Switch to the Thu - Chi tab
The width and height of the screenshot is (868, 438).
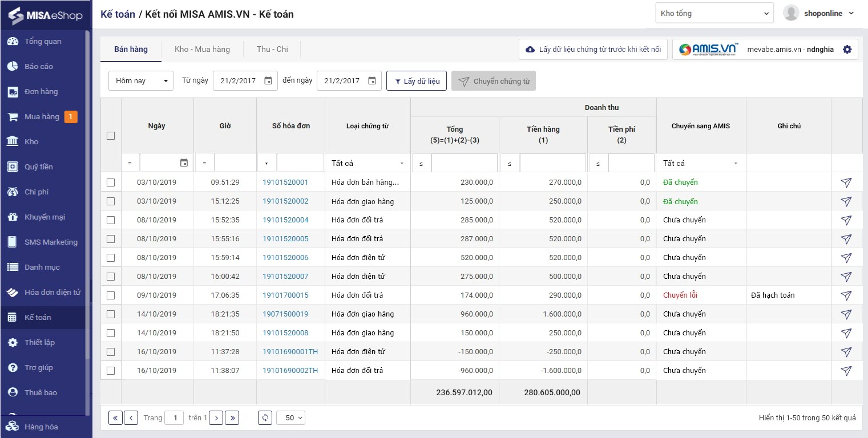(272, 50)
